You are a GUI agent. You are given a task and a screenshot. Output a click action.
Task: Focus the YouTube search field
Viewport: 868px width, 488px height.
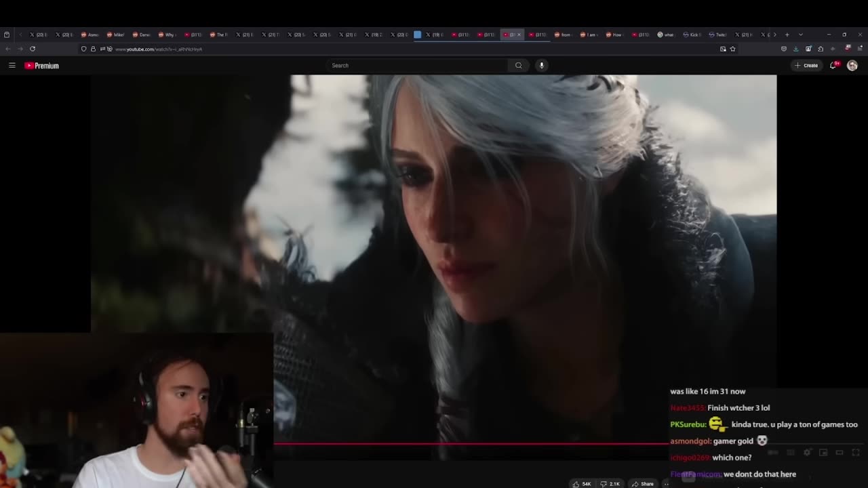[x=418, y=65]
